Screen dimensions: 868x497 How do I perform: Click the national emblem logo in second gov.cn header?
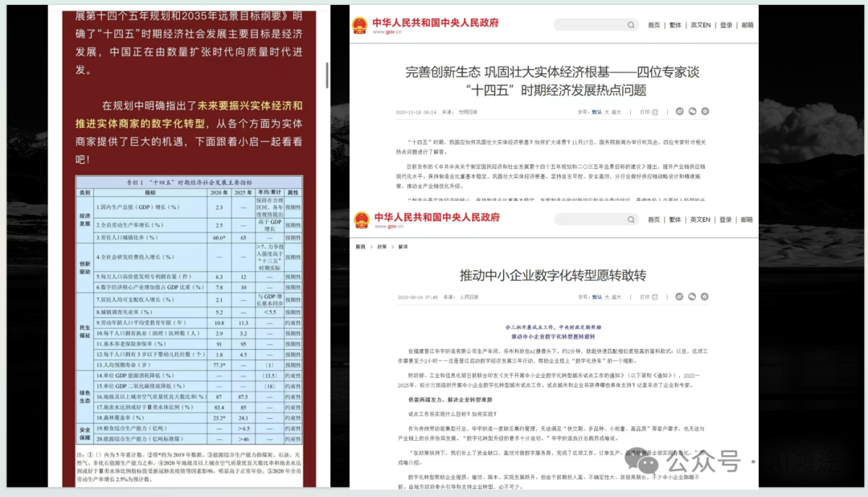point(361,219)
